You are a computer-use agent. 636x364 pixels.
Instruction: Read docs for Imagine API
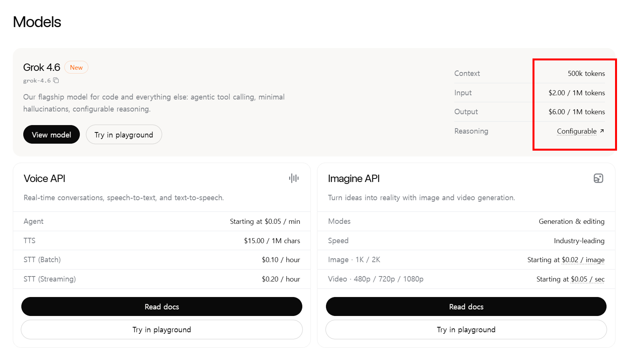(x=466, y=307)
